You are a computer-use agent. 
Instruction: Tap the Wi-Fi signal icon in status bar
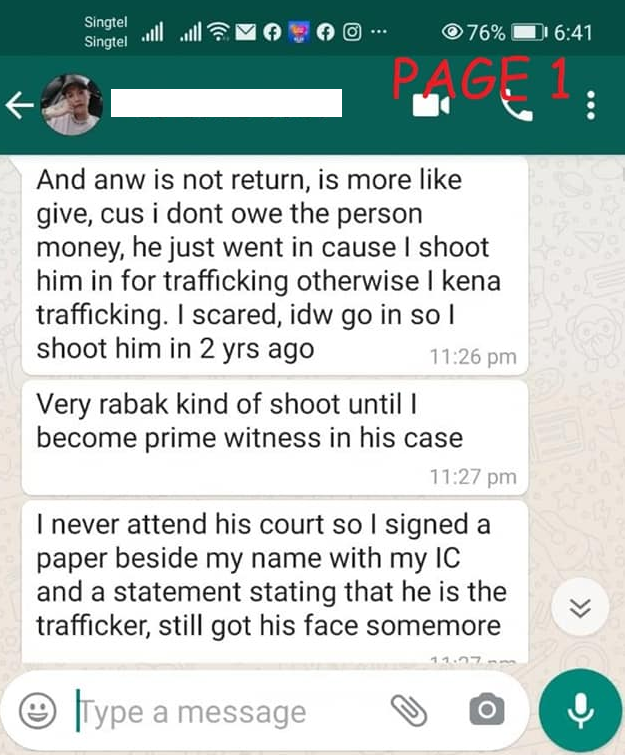click(x=219, y=32)
